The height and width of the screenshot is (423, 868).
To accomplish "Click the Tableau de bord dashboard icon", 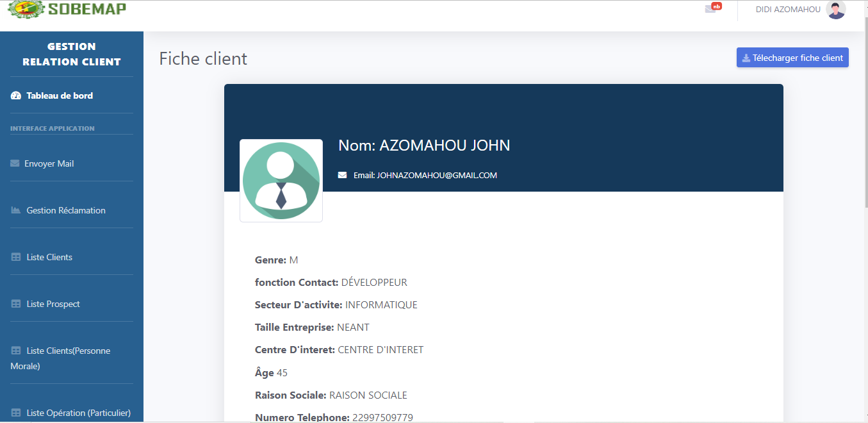I will point(16,95).
